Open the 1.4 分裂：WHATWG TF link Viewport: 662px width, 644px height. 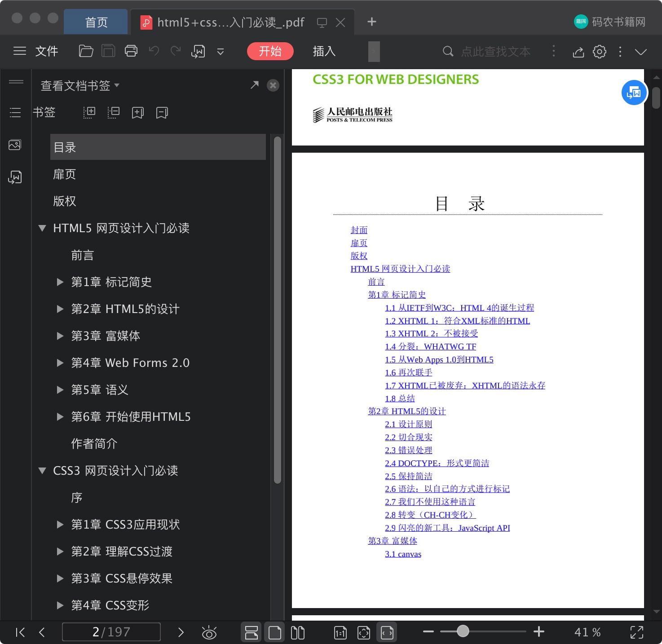point(430,346)
